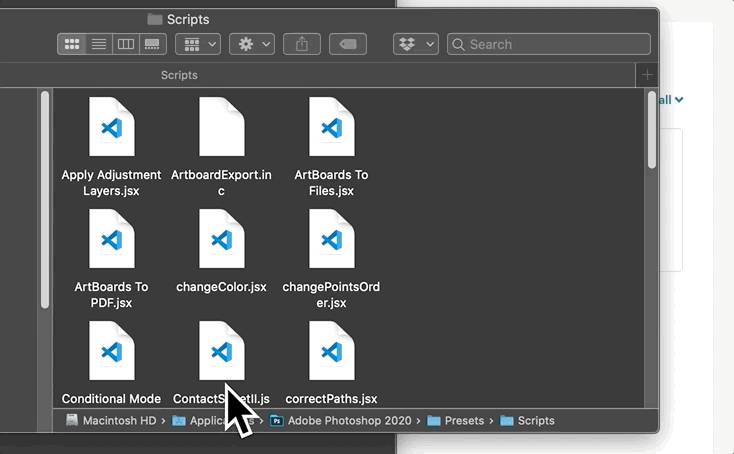Click the Edit Tags toolbar button

348,44
